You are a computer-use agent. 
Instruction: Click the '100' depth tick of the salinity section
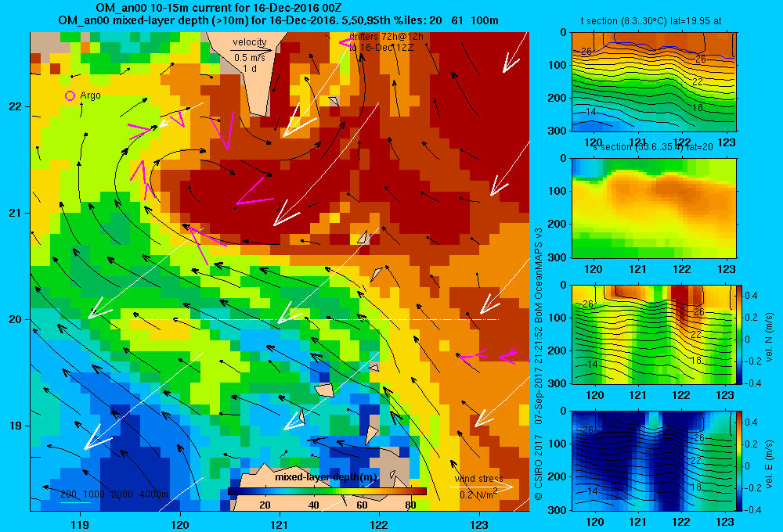(557, 191)
